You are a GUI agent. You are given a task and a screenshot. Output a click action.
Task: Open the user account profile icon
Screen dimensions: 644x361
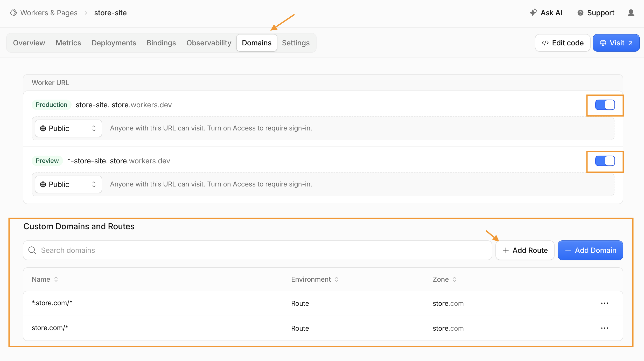point(631,13)
